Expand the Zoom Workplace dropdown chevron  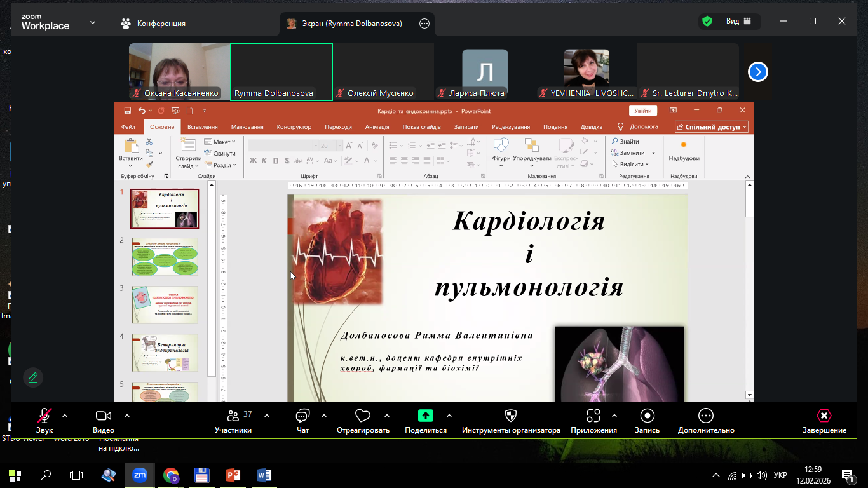93,22
